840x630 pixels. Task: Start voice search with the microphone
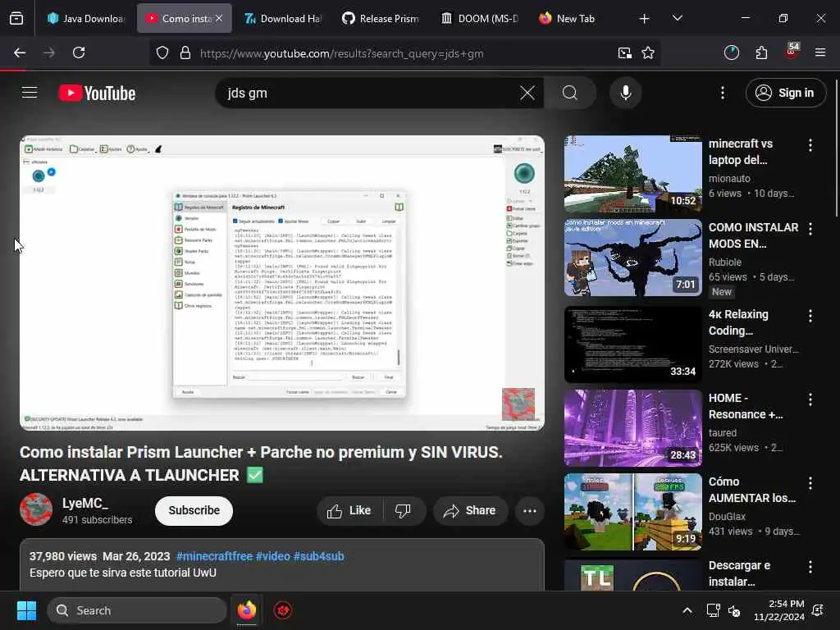(625, 93)
